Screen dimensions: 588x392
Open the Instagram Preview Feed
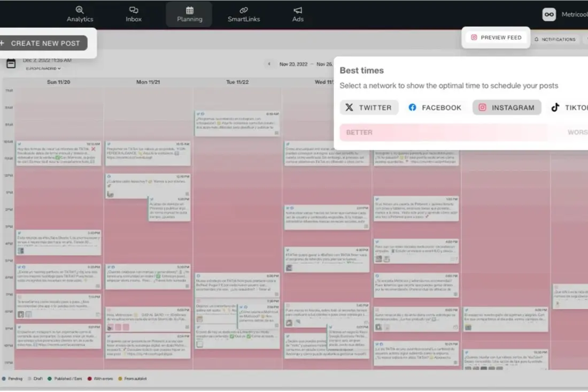(496, 37)
